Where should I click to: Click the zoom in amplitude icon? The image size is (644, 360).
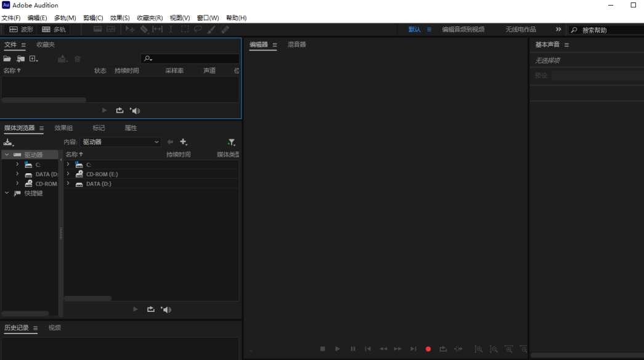[x=478, y=349]
